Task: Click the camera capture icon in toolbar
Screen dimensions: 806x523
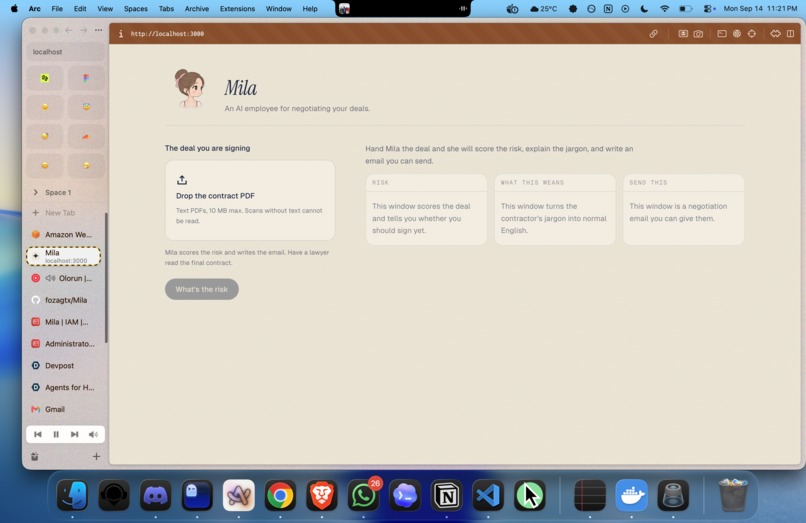Action: point(698,34)
